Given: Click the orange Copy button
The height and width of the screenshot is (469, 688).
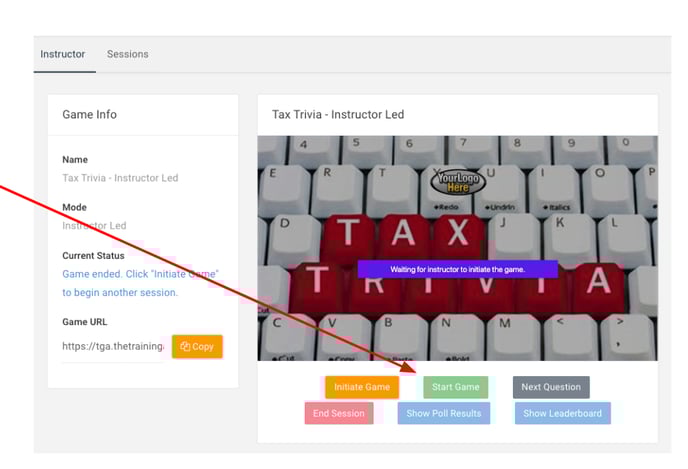Looking at the screenshot, I should tap(197, 346).
